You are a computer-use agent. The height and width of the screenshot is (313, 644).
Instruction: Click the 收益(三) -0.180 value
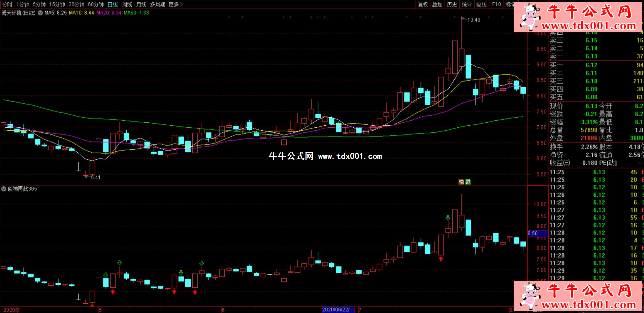[589, 163]
